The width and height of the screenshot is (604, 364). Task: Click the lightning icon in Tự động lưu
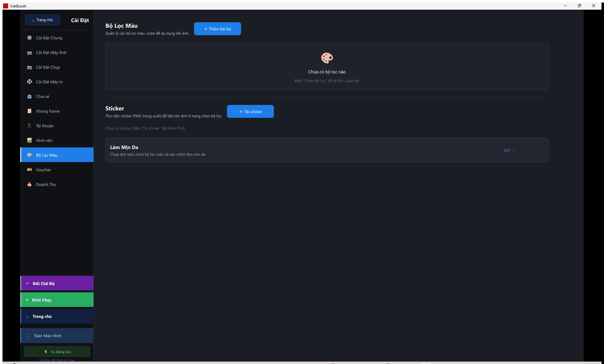click(46, 352)
